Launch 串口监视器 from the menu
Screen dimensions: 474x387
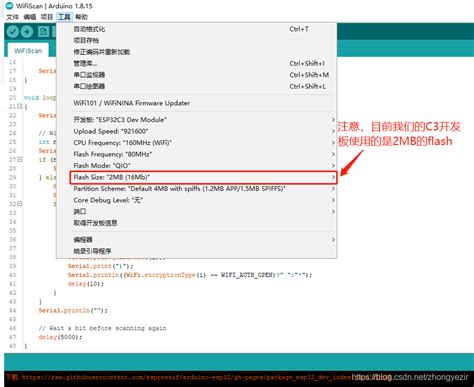pos(197,75)
